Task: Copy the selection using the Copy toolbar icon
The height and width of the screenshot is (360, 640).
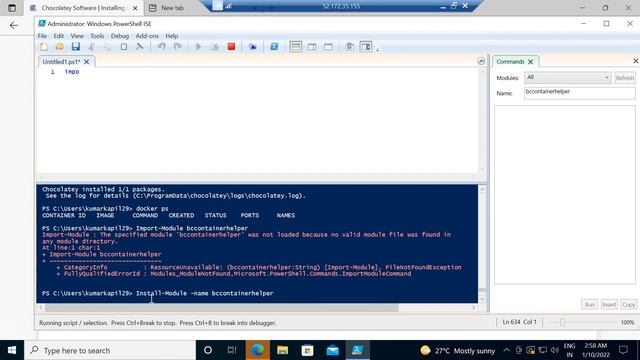Action: tap(107, 47)
